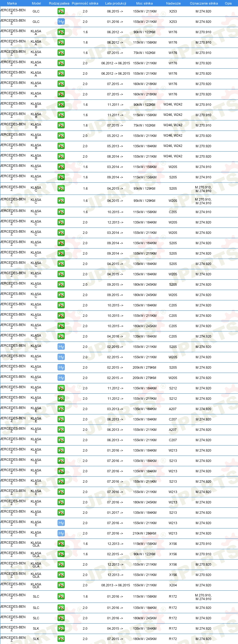Click the Opis column header
238x644 pixels.
[228, 3]
